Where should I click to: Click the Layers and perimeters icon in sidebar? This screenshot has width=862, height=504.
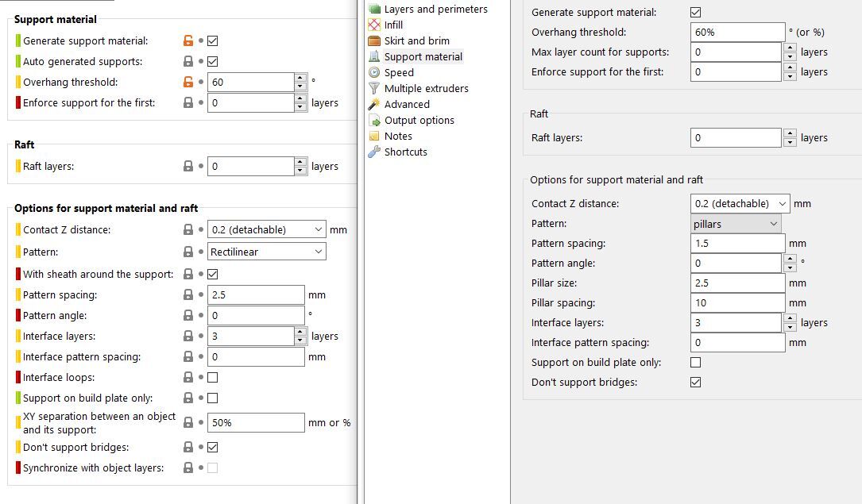point(374,9)
